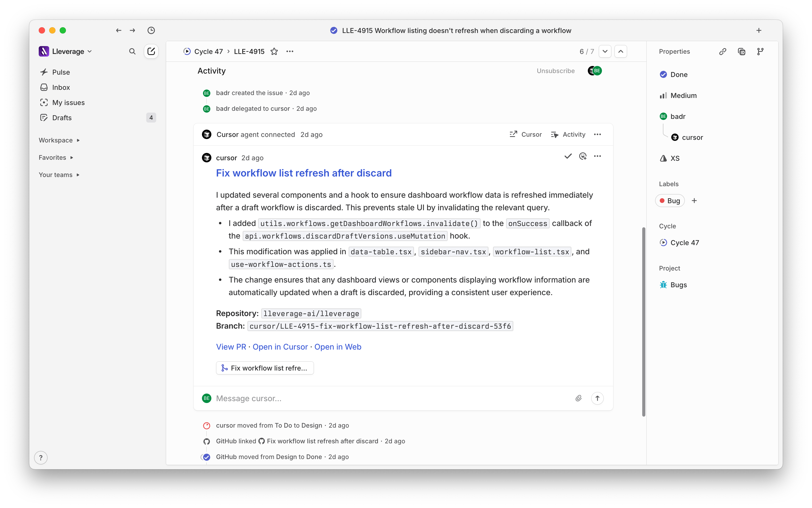Click the Drafts count badge 4

[151, 118]
